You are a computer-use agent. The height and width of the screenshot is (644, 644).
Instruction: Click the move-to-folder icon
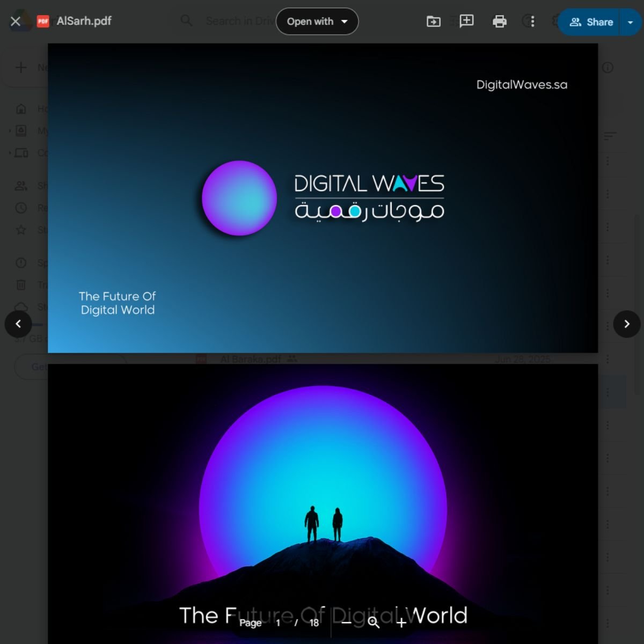(434, 21)
